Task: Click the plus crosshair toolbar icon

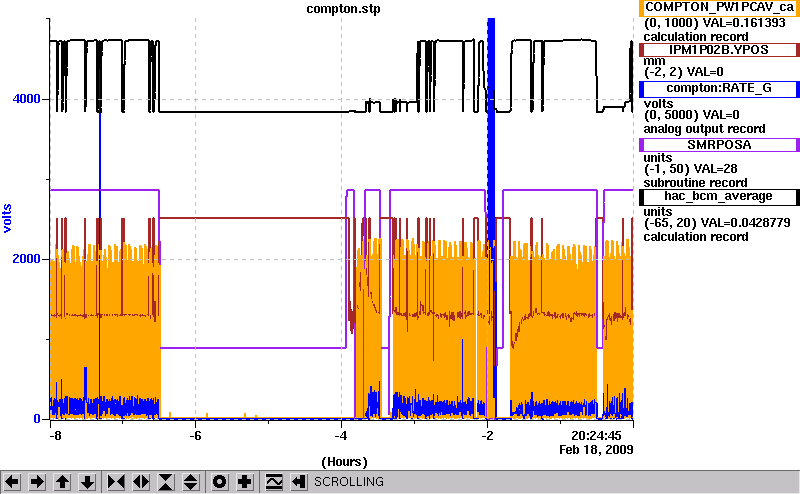Action: pos(245,482)
